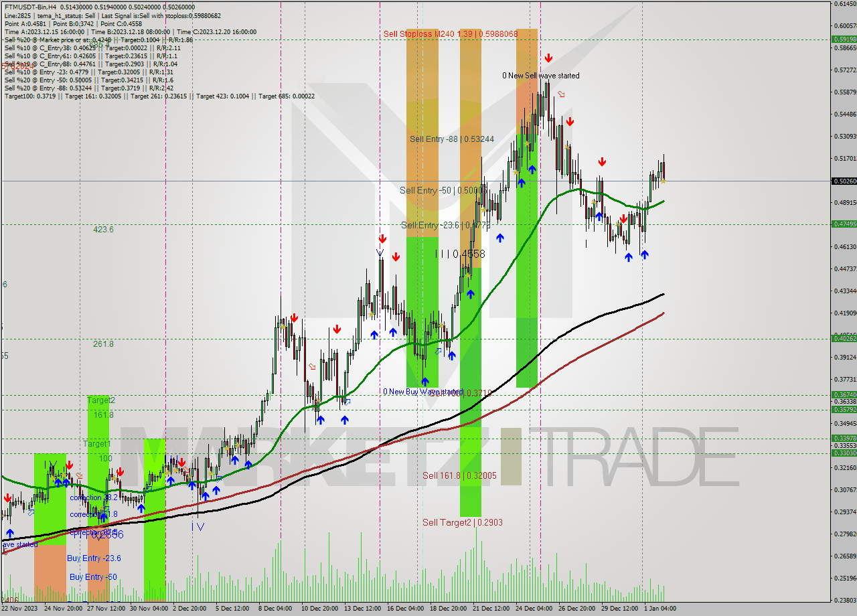Select the 'Buy Entry -23.6' label
857x616 pixels.
(x=94, y=558)
